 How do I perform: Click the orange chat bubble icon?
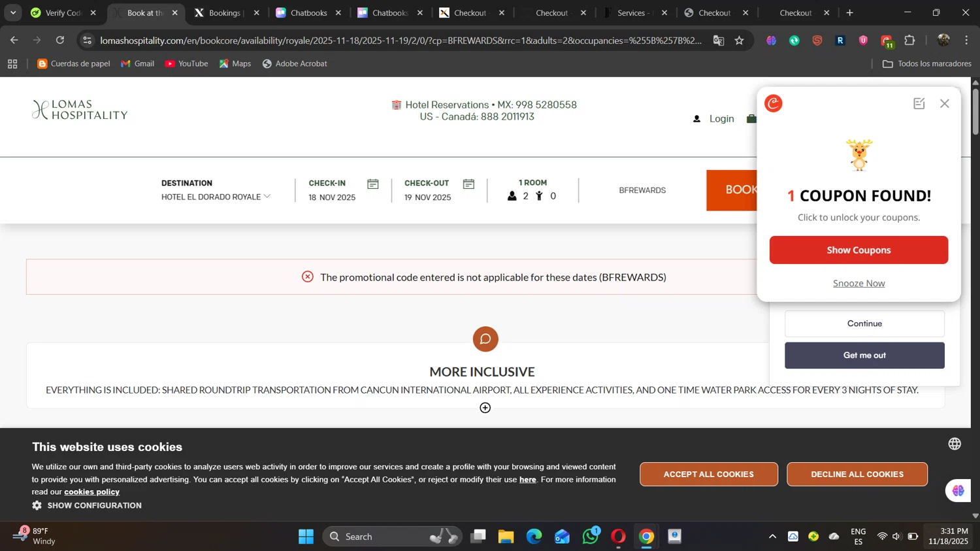click(x=485, y=339)
